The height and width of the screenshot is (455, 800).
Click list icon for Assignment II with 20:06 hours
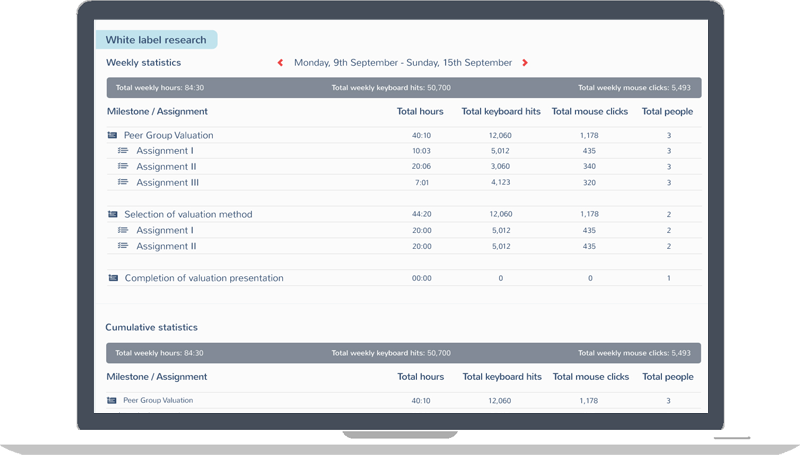click(123, 167)
